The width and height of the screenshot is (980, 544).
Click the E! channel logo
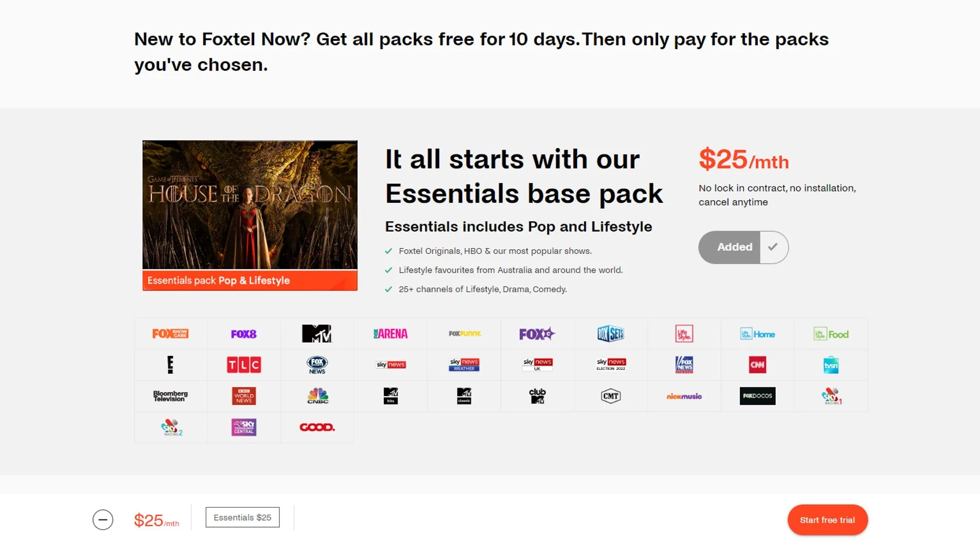coord(170,365)
